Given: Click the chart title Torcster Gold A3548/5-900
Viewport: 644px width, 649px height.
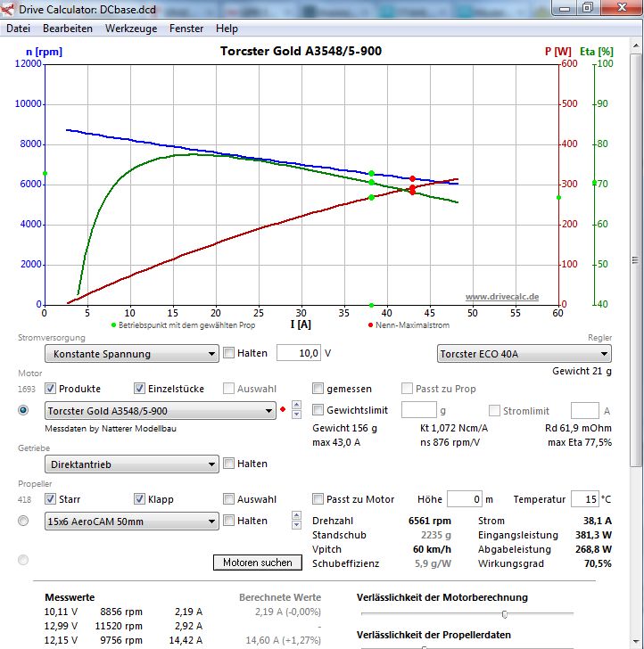Looking at the screenshot, I should pos(301,51).
